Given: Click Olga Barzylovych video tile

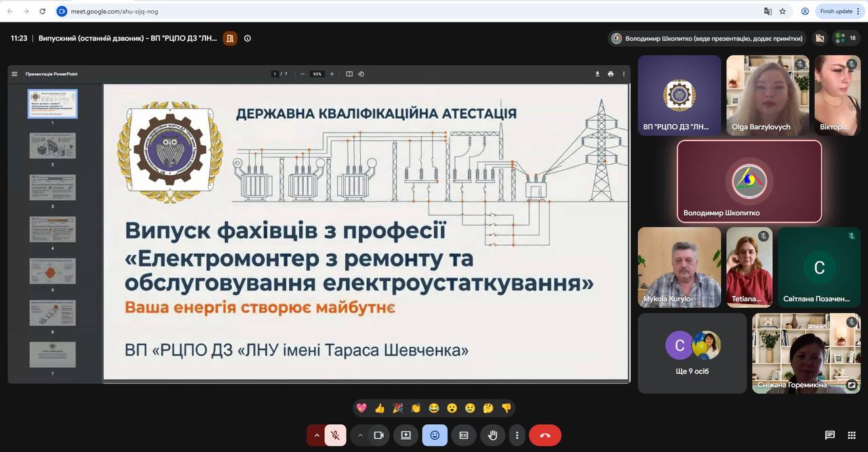Looking at the screenshot, I should pyautogui.click(x=768, y=95).
